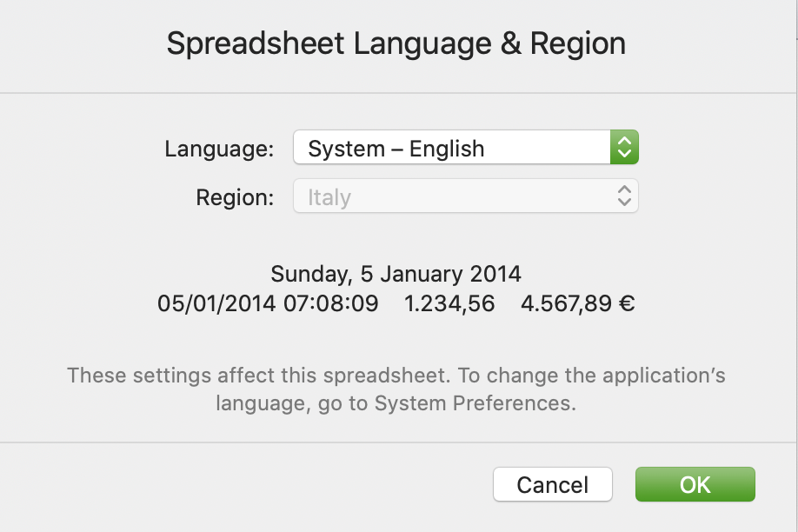Screen dimensions: 798x532
Task: Click the 1.234,56 number format sample
Action: coord(449,304)
